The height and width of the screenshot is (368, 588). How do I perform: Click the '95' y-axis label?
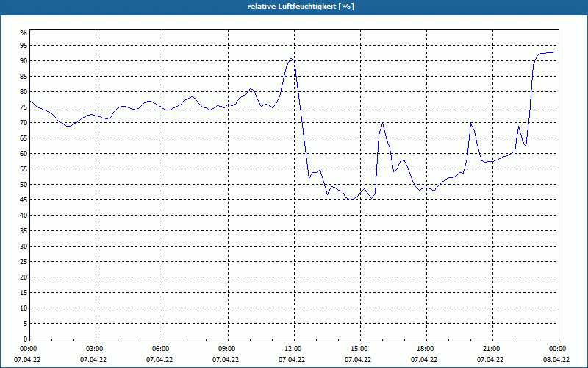[x=24, y=46]
